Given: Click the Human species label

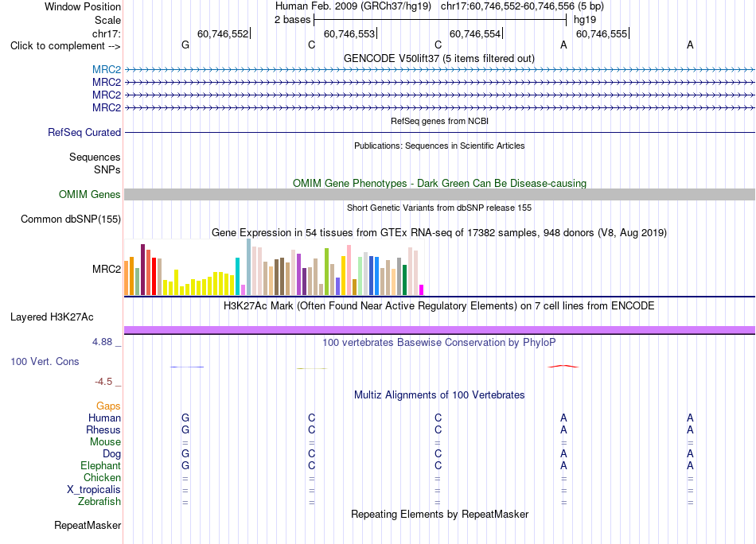Looking at the screenshot, I should tap(104, 418).
